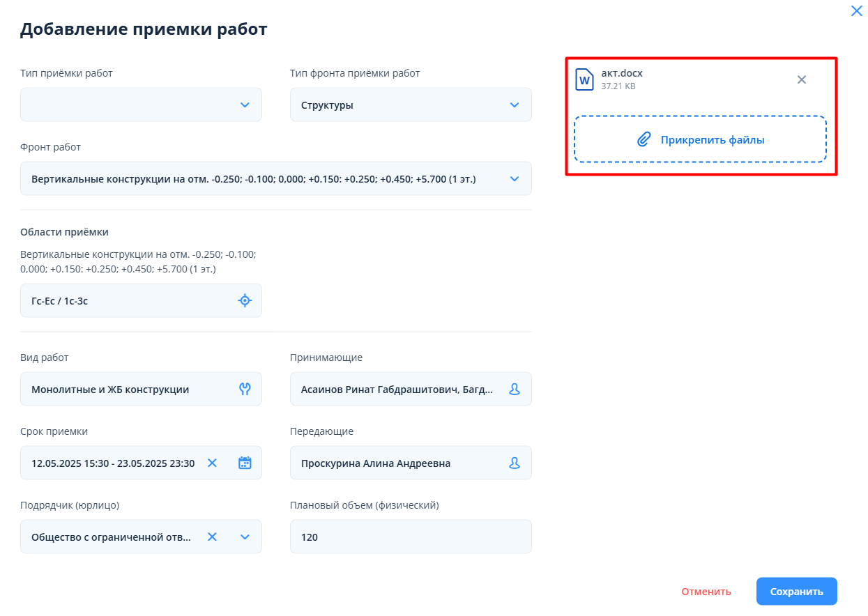This screenshot has width=868, height=616.
Task: Expand the Фронт работ dropdown
Action: pyautogui.click(x=515, y=179)
